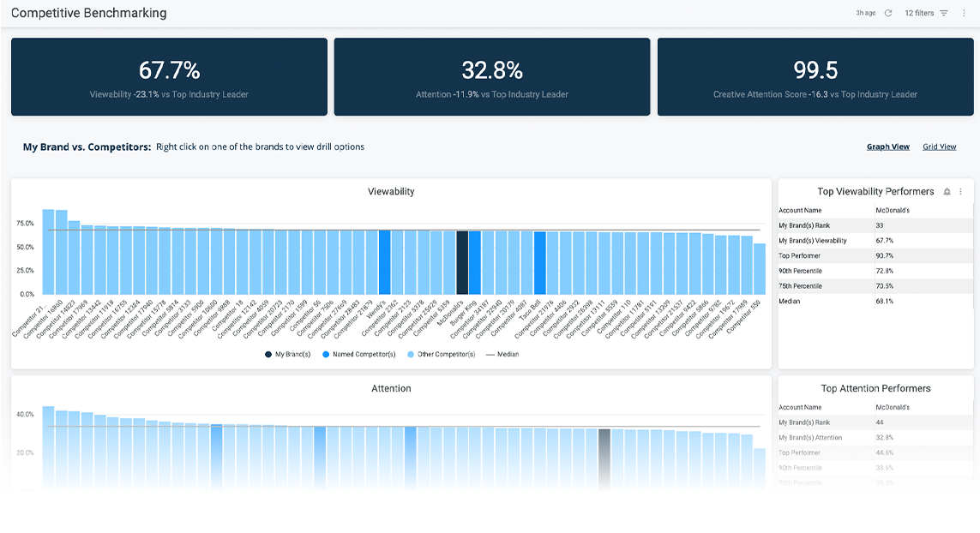Image resolution: width=980 pixels, height=533 pixels.
Task: Open the Top Viewability Performers tile menu
Action: tap(960, 192)
